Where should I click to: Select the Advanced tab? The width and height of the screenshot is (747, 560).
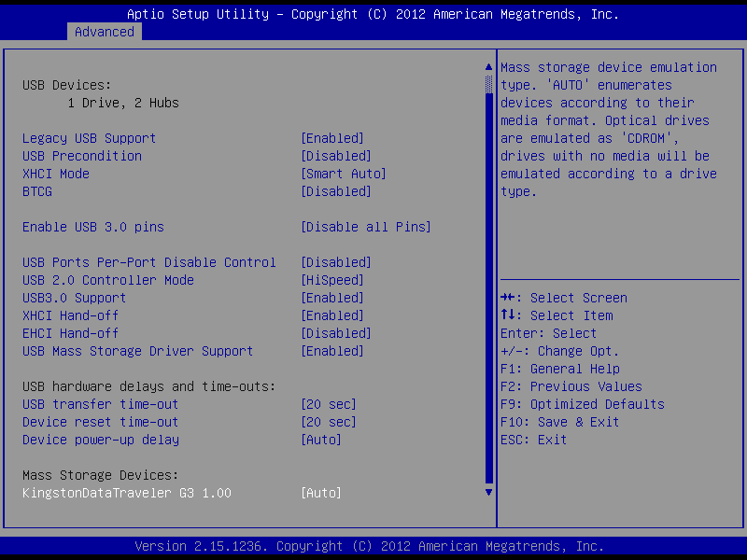[105, 32]
